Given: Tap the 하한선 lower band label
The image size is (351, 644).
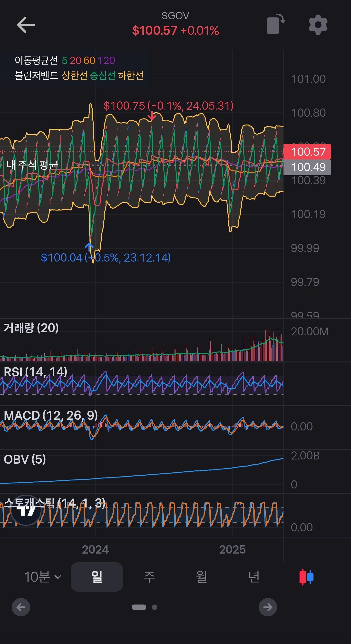Looking at the screenshot, I should click(130, 75).
